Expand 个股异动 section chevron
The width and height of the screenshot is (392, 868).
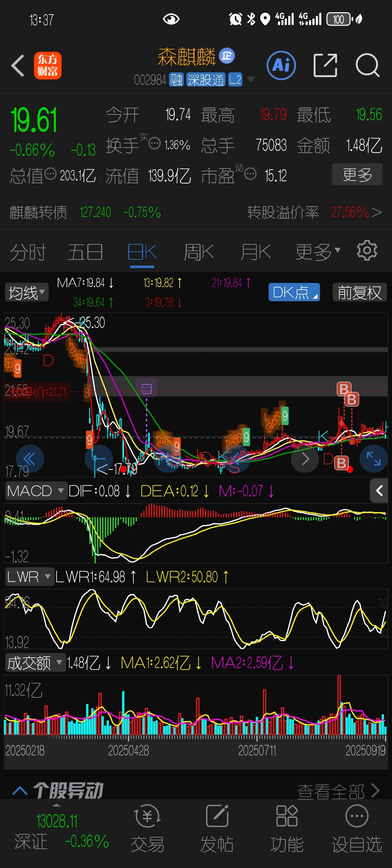tap(20, 790)
